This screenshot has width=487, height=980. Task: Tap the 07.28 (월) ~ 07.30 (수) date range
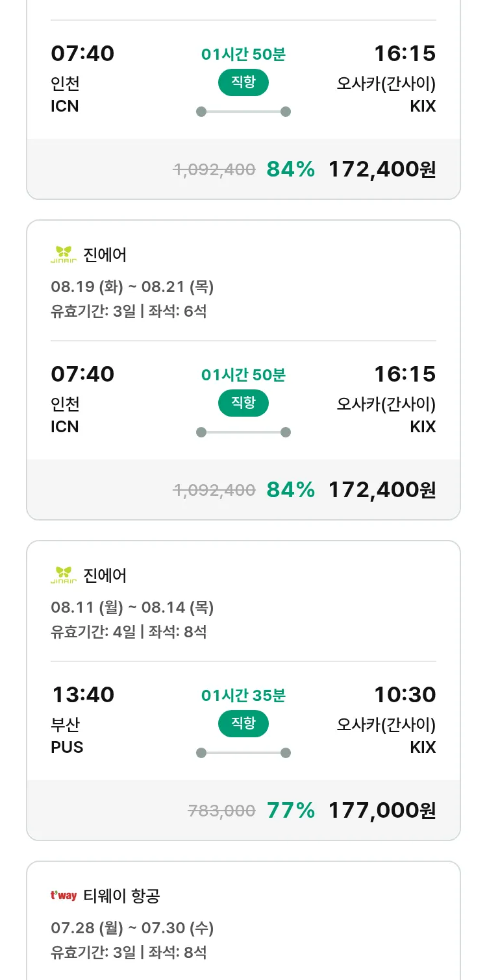coord(132,928)
